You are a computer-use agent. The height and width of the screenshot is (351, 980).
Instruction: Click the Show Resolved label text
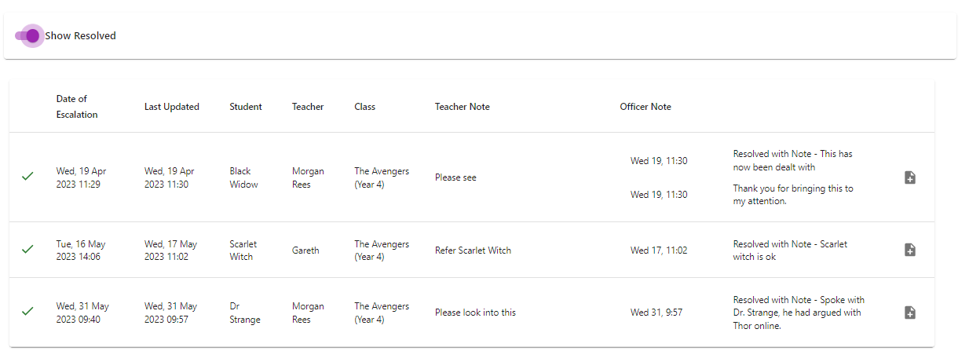point(80,36)
